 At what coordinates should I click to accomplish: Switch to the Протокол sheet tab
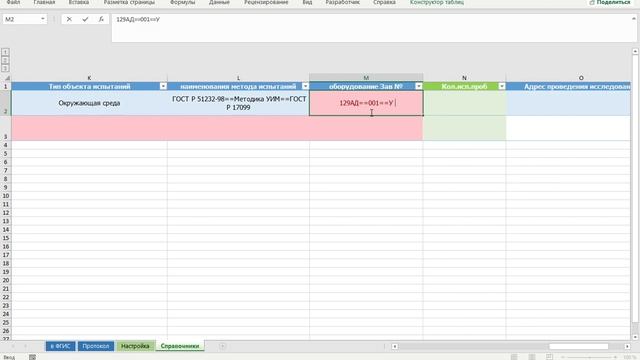coord(96,346)
